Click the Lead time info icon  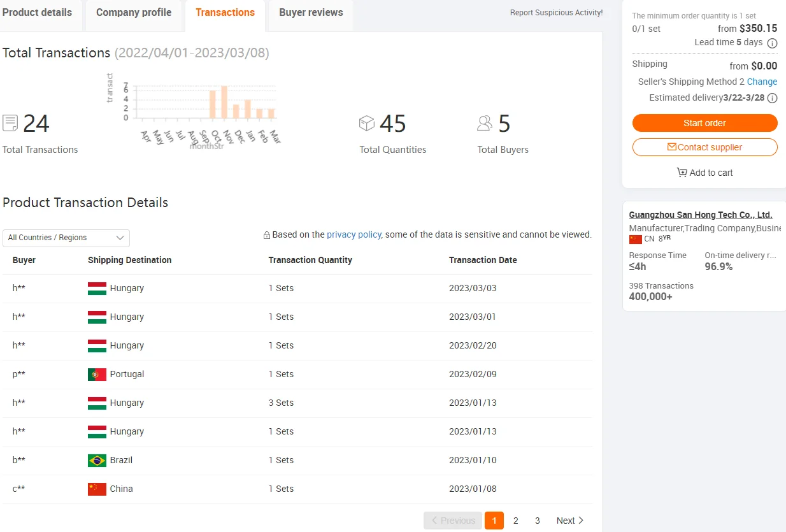pos(772,43)
